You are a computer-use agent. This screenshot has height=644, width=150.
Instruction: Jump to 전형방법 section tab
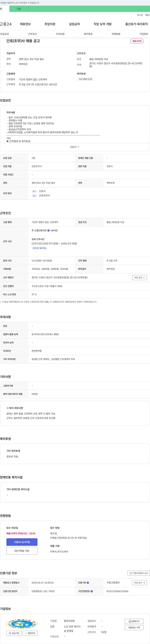116,34
